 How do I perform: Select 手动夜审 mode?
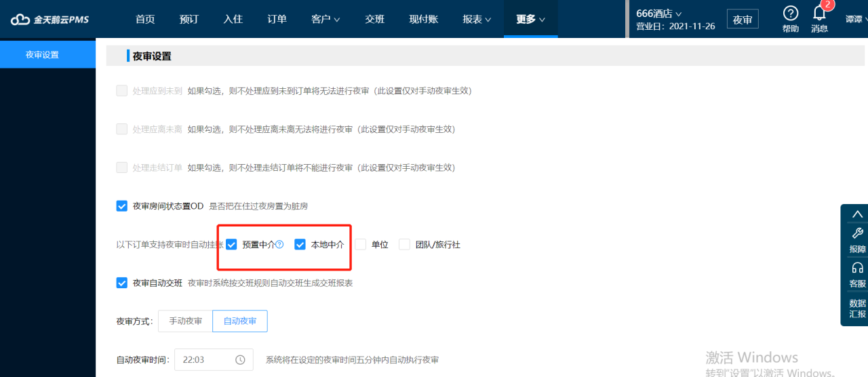[185, 321]
